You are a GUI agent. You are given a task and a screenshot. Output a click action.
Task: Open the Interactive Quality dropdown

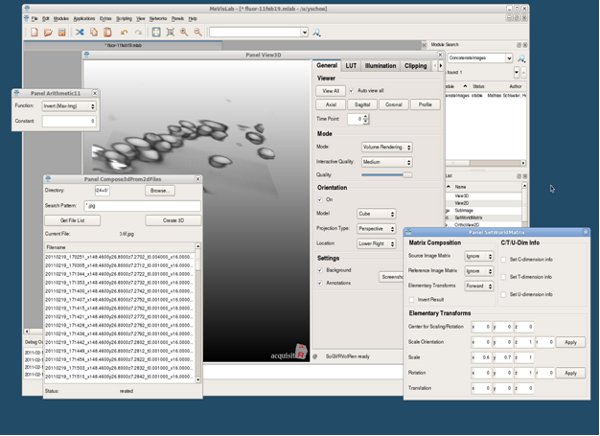pyautogui.click(x=387, y=161)
